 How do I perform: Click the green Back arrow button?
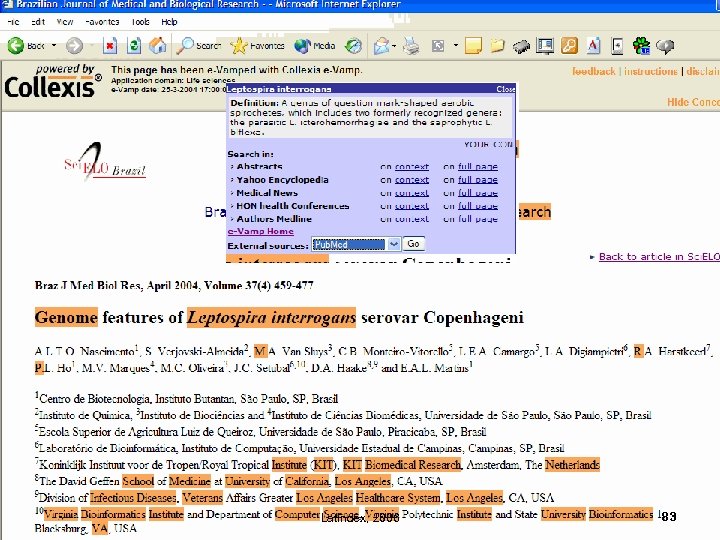pos(16,46)
